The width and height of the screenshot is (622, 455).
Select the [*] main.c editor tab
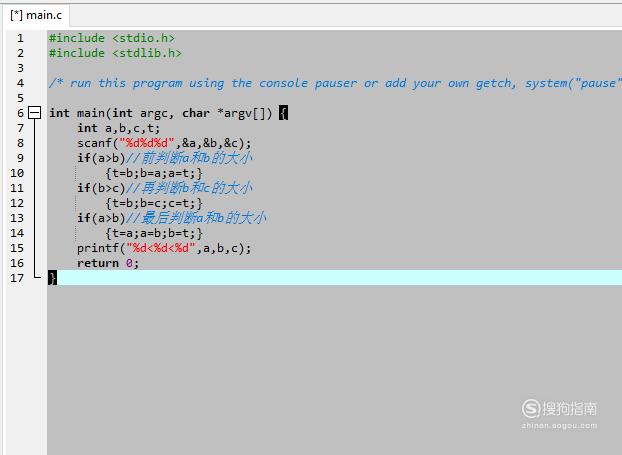tap(36, 15)
